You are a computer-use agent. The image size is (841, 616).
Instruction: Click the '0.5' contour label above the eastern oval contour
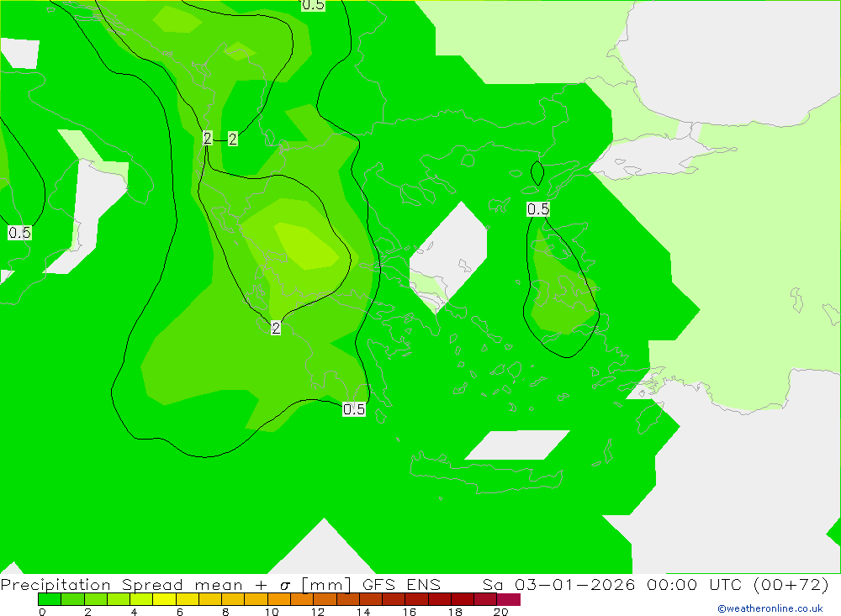[538, 209]
